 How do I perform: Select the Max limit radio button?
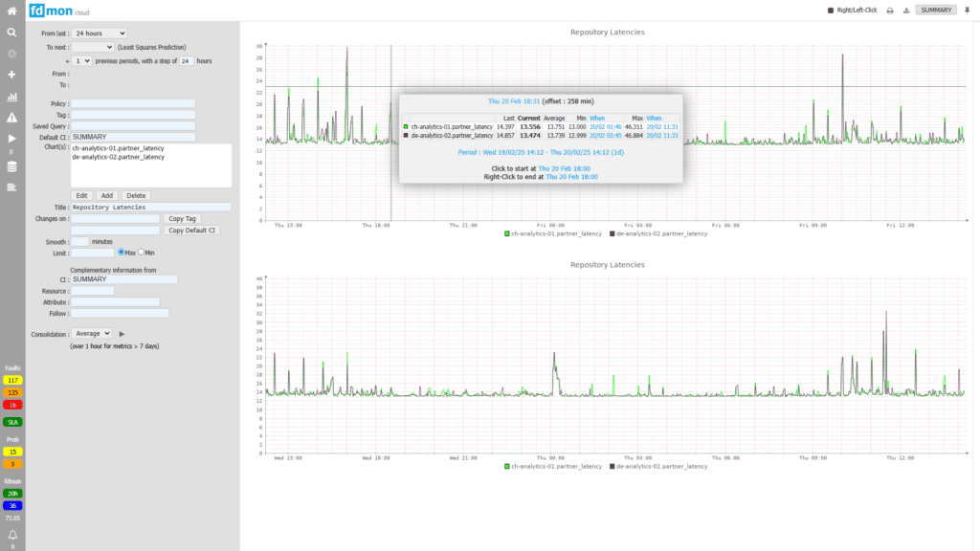pyautogui.click(x=121, y=253)
